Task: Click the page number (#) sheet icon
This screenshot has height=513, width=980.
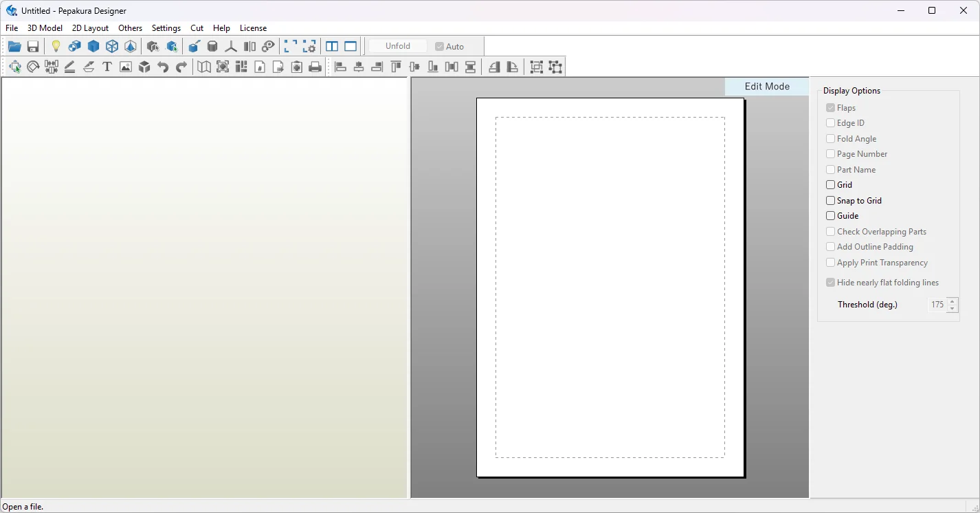Action: (x=260, y=67)
